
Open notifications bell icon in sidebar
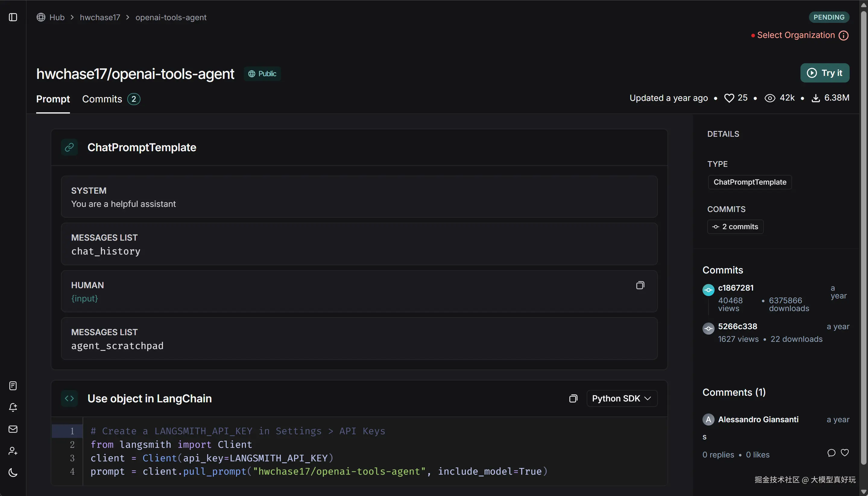coord(13,407)
